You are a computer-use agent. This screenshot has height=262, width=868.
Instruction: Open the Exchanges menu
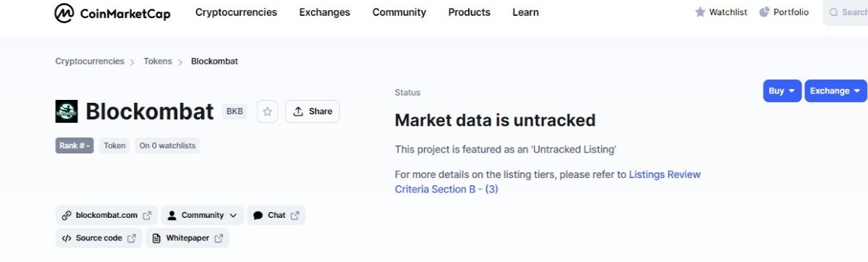pos(325,12)
